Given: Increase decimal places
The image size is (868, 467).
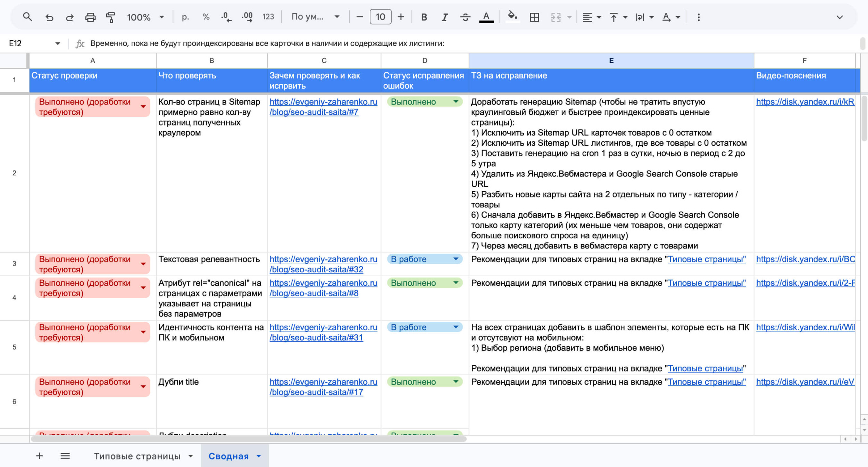Looking at the screenshot, I should coord(247,17).
